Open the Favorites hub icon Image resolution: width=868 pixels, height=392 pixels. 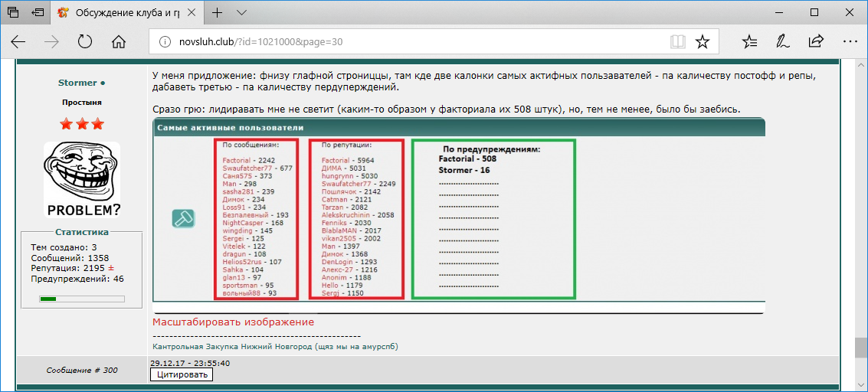point(749,41)
